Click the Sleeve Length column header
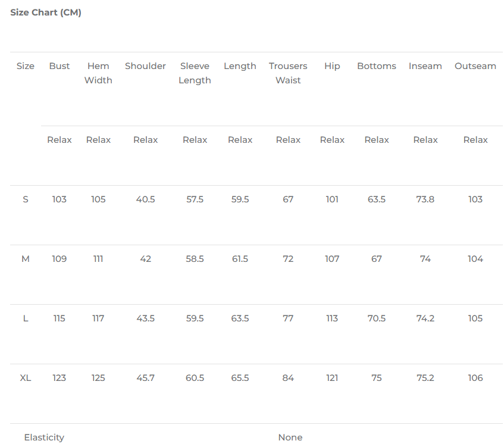Image resolution: width=504 pixels, height=447 pixels. tap(195, 73)
